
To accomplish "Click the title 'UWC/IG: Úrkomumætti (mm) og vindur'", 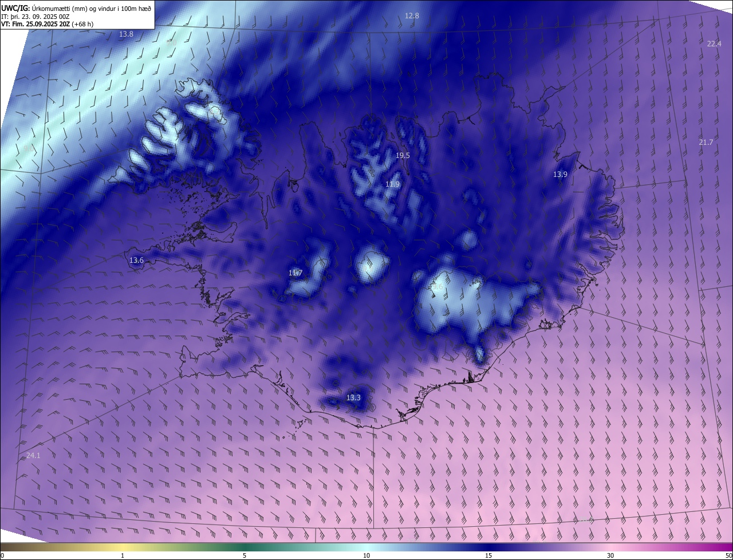I will [x=76, y=7].
